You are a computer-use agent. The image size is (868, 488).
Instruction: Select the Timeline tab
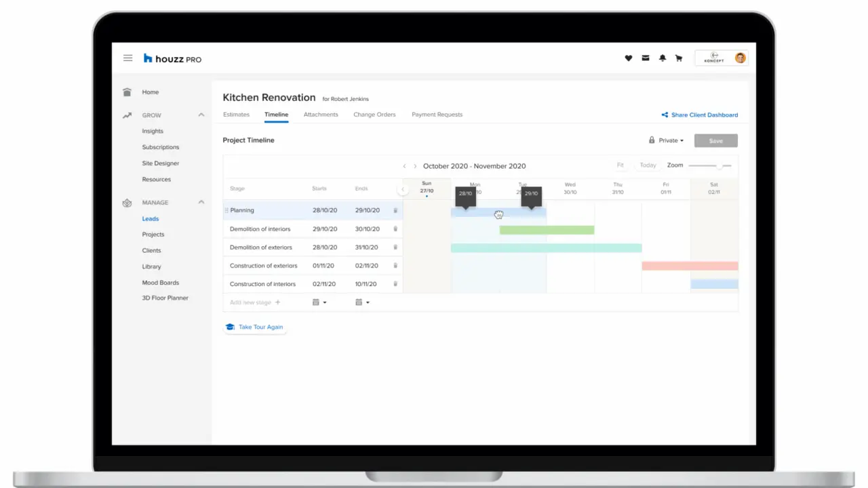(276, 115)
